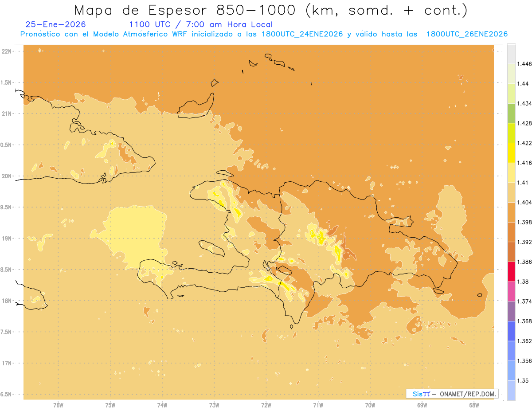Image resolution: width=532 pixels, height=411 pixels.
Task: Pick the gray swatch above the 1.446 label
Action: point(511,54)
